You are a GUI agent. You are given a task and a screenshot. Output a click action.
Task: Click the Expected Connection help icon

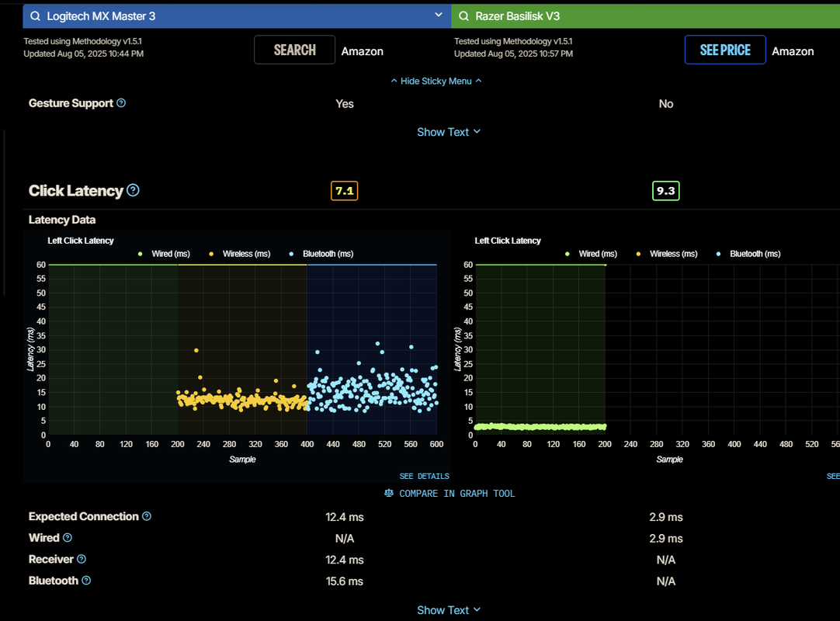147,516
